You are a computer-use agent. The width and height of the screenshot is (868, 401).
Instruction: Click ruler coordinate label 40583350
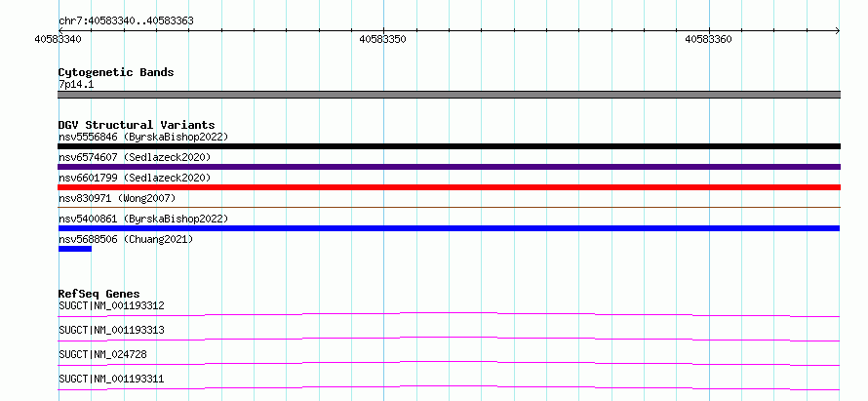383,39
